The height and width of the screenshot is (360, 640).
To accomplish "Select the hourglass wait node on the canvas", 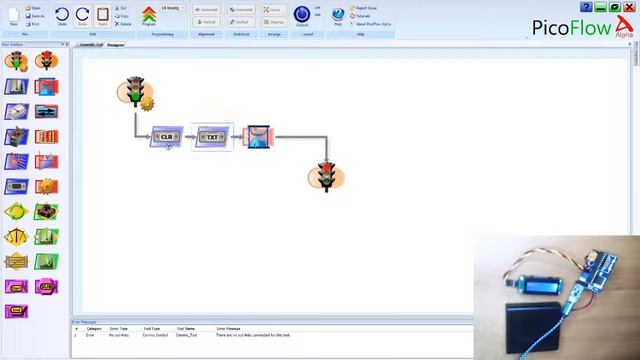I will point(258,137).
